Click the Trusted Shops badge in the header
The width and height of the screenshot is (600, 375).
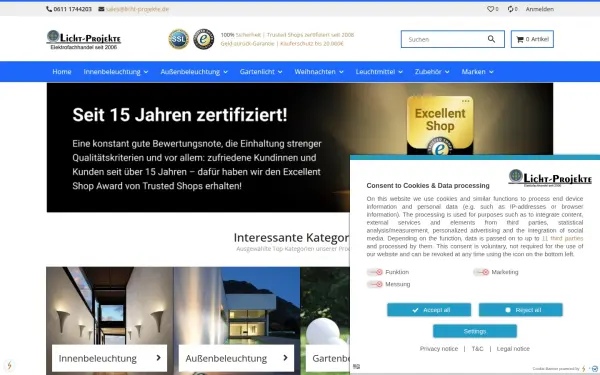(x=204, y=39)
